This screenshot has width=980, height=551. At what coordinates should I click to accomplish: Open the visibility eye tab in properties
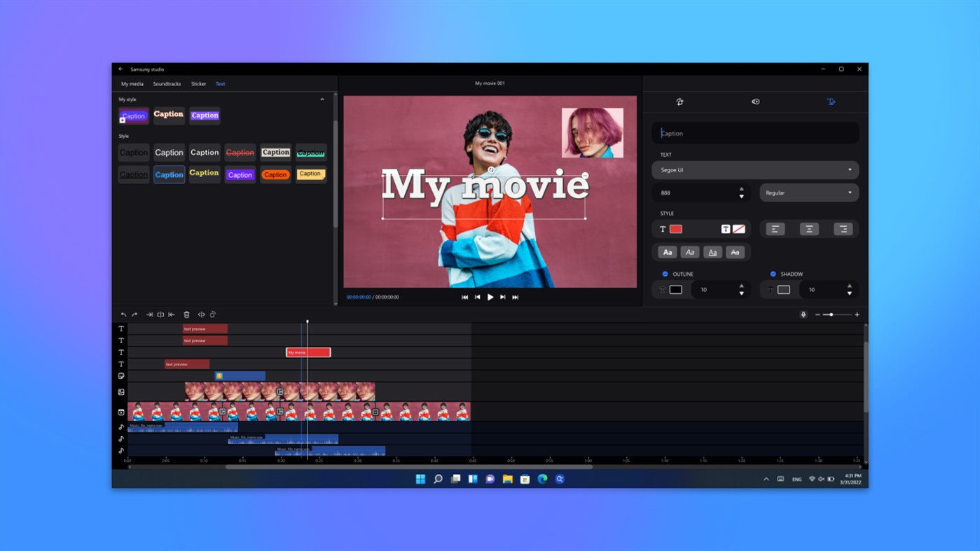[755, 102]
